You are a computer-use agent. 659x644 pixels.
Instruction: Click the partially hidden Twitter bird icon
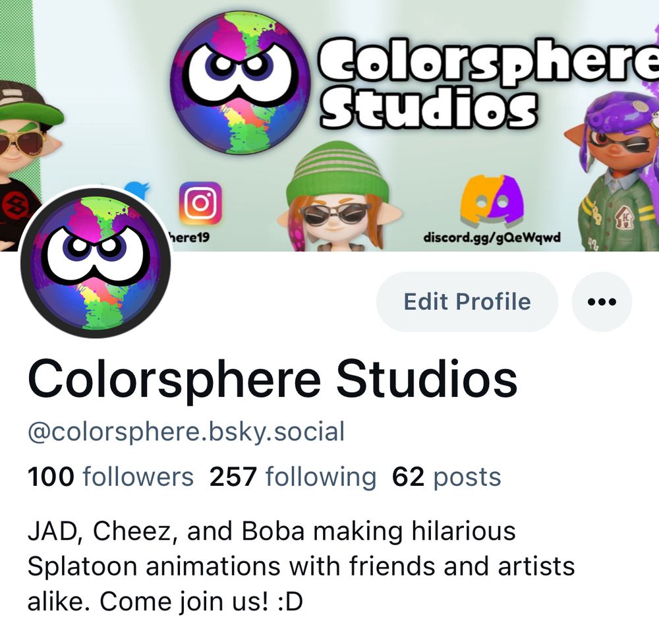click(138, 190)
